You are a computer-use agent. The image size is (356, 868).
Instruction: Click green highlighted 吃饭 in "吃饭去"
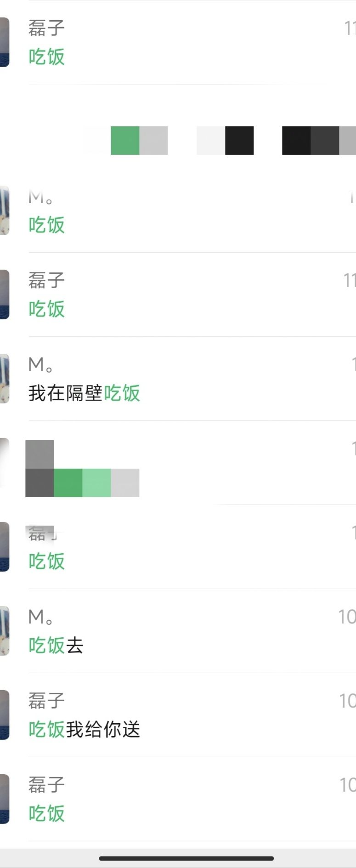click(46, 646)
